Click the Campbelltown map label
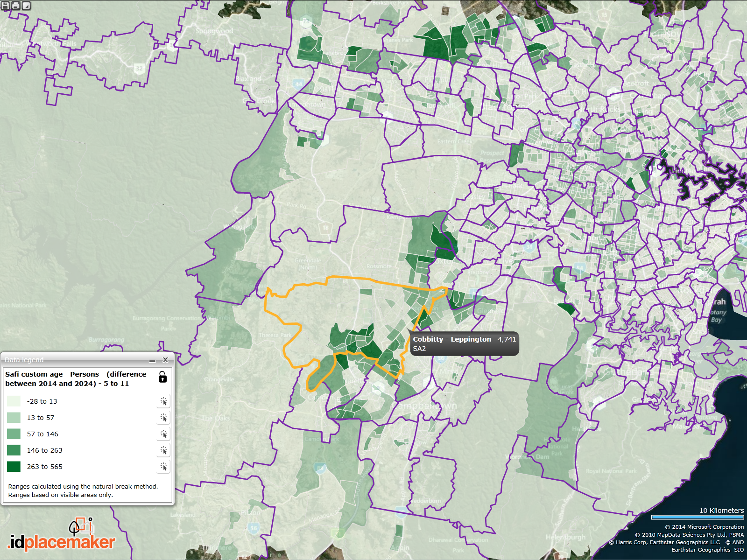 tap(425, 406)
